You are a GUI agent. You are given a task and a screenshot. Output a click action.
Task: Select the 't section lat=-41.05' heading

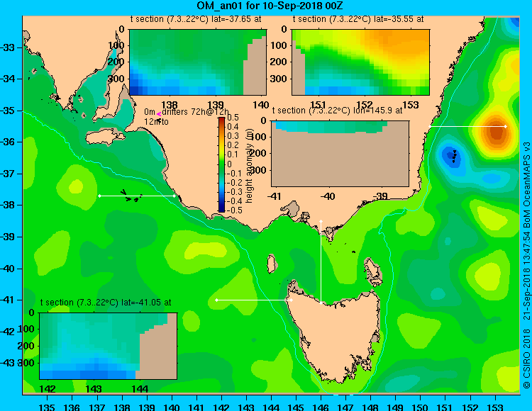pos(106,303)
